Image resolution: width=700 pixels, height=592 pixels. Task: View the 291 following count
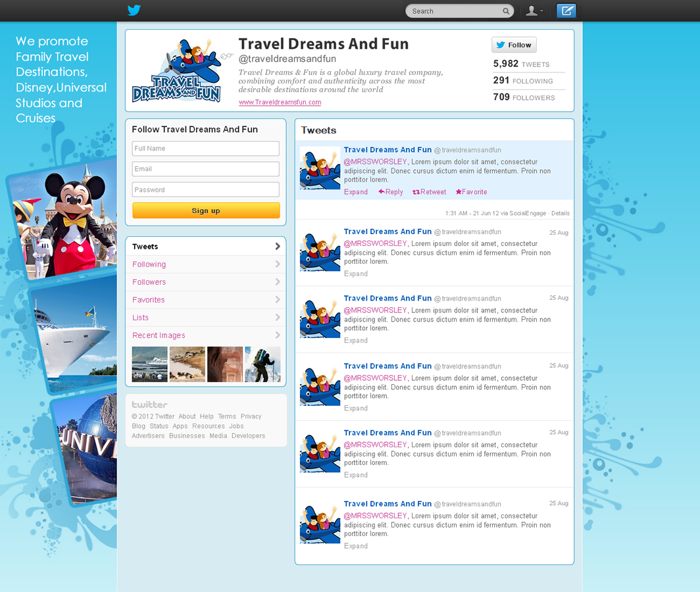(x=523, y=80)
